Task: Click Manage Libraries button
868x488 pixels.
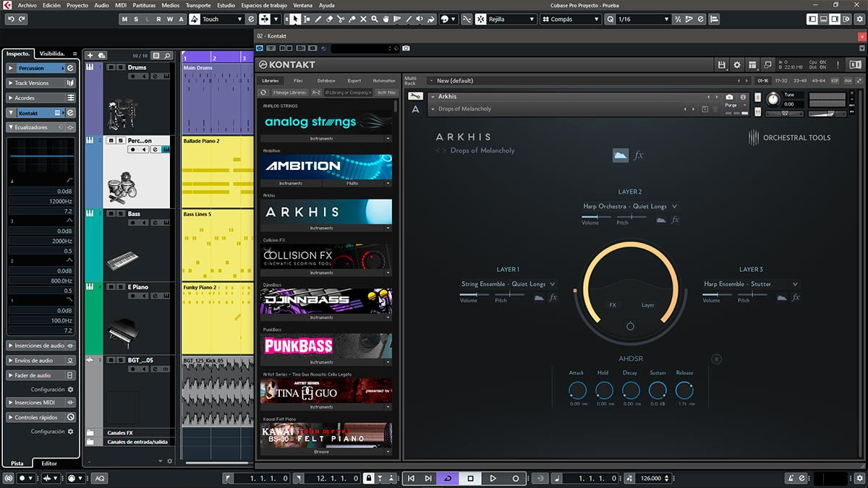Action: pos(290,93)
